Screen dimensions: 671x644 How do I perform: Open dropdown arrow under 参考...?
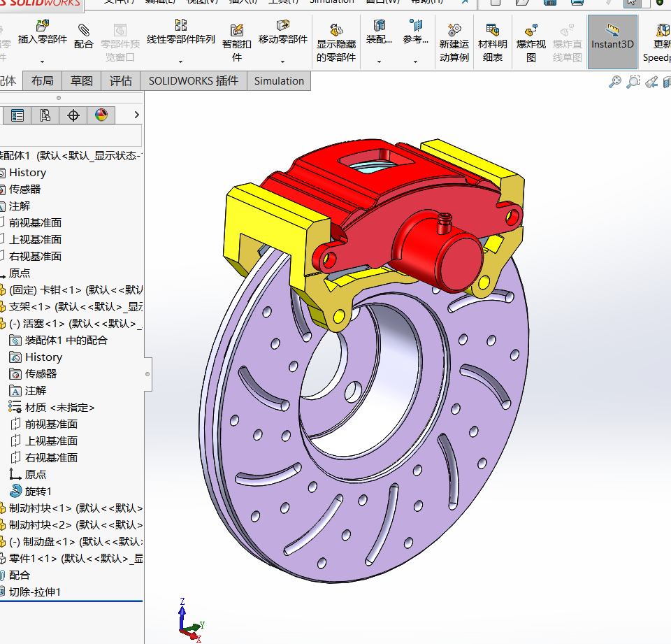[x=415, y=62]
